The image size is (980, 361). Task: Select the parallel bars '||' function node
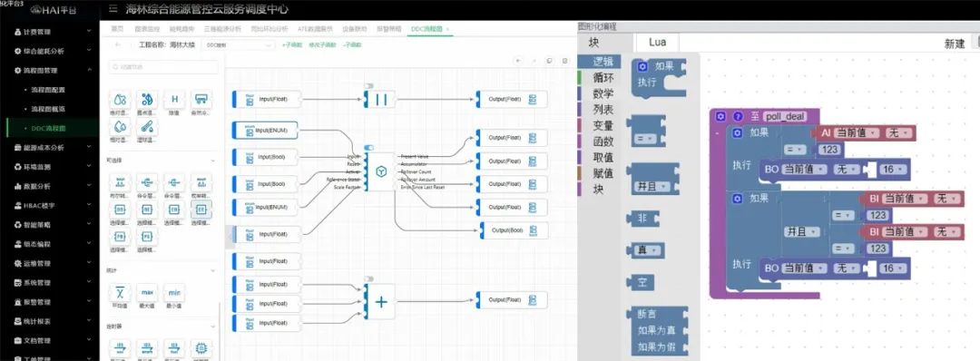click(x=380, y=99)
